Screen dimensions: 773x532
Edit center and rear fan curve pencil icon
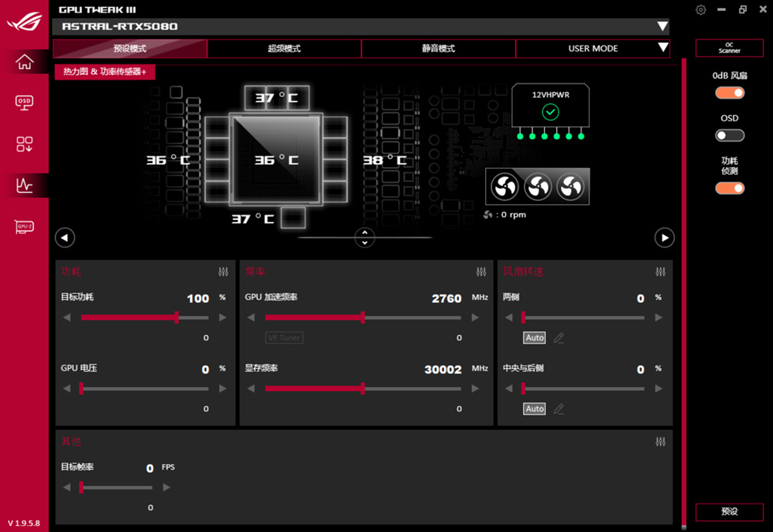[x=558, y=409]
